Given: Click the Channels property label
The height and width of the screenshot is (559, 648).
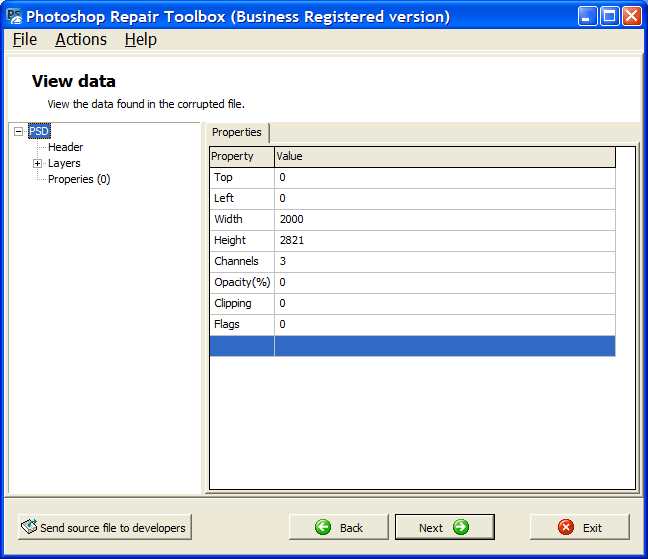Looking at the screenshot, I should point(236,261).
